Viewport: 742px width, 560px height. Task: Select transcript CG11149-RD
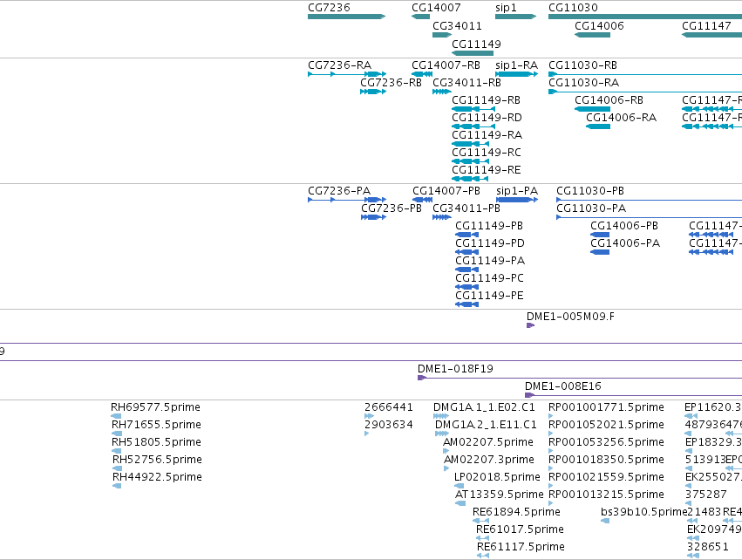[x=473, y=126]
